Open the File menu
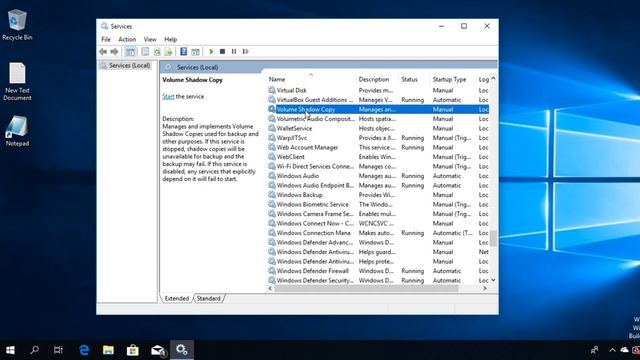The height and width of the screenshot is (360, 640). tap(106, 39)
